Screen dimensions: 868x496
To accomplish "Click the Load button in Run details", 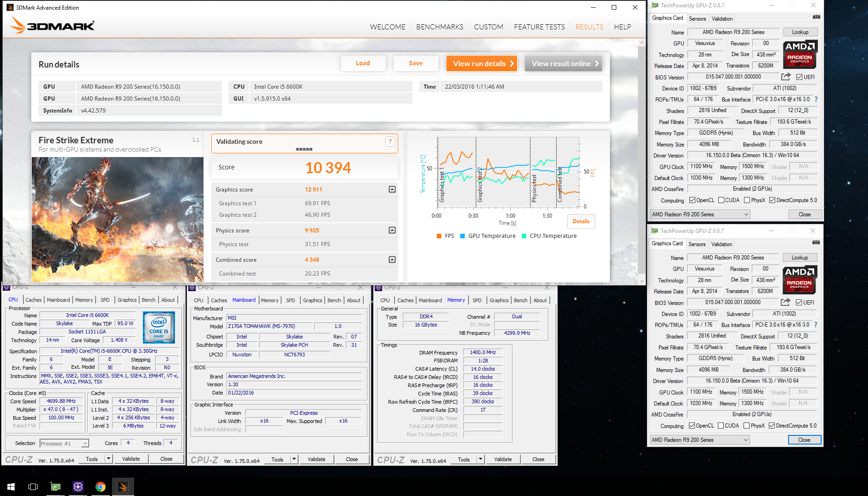I will pos(363,63).
